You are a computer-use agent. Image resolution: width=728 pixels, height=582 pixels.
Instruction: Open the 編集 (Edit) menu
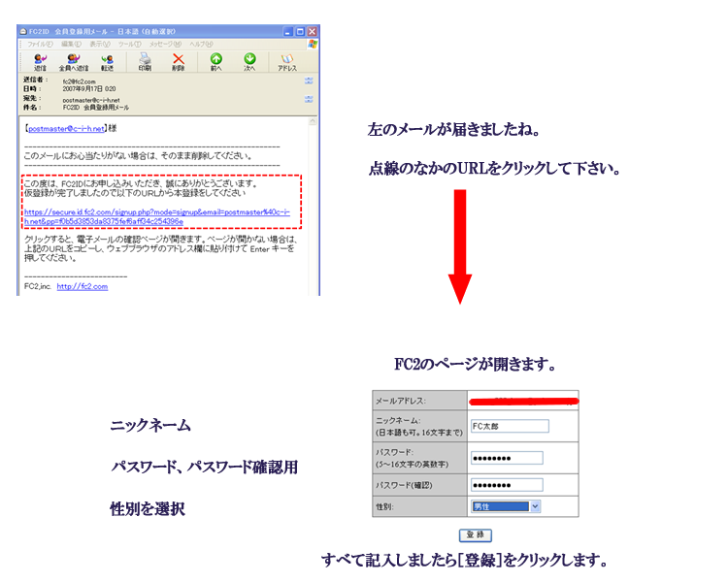pyautogui.click(x=71, y=44)
